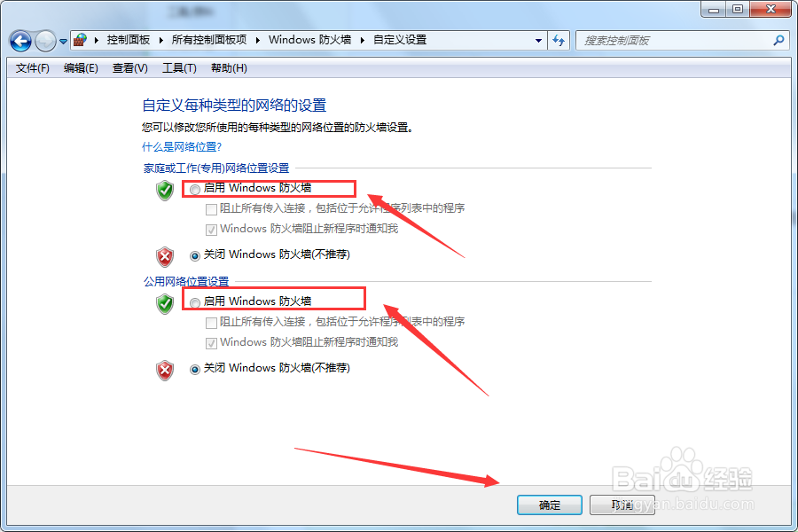Open recent pages dropdown arrow near Back button
The height and width of the screenshot is (532, 798).
click(63, 42)
